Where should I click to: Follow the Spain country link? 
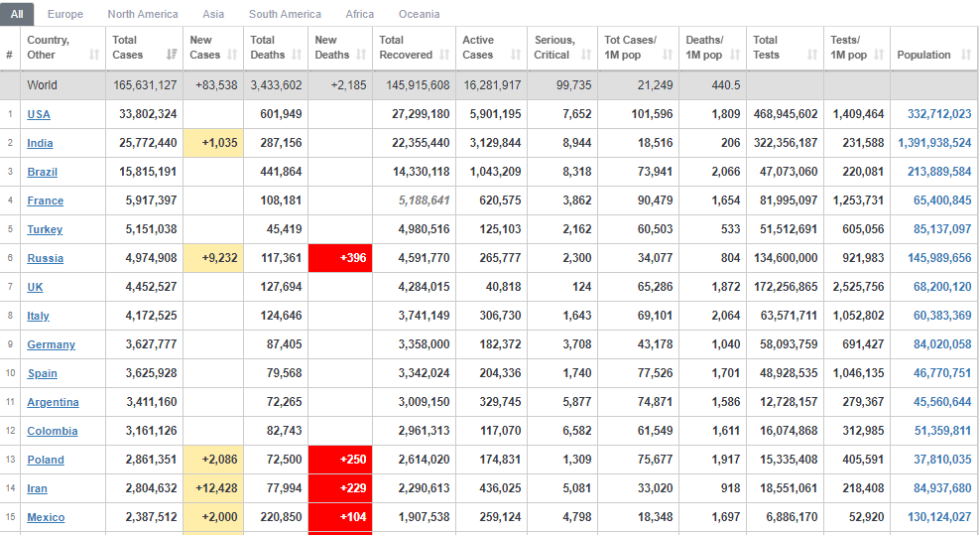[x=43, y=373]
